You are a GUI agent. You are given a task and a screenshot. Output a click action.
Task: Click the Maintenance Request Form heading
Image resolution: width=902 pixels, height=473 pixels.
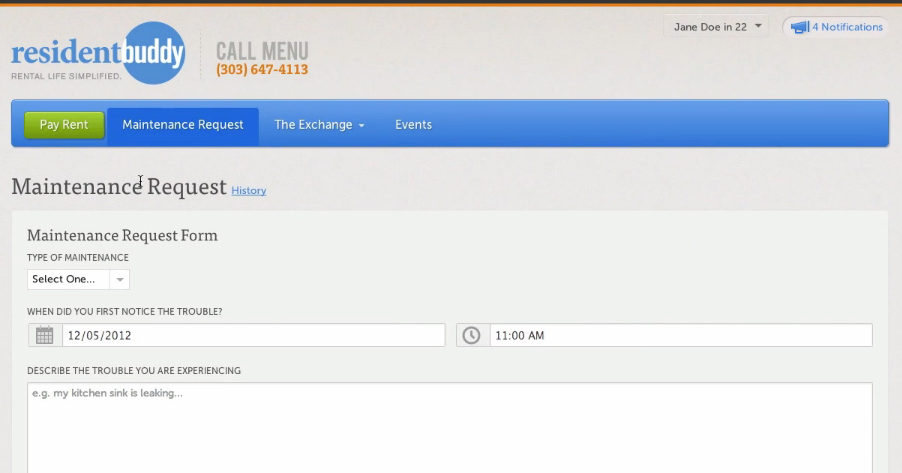point(122,235)
